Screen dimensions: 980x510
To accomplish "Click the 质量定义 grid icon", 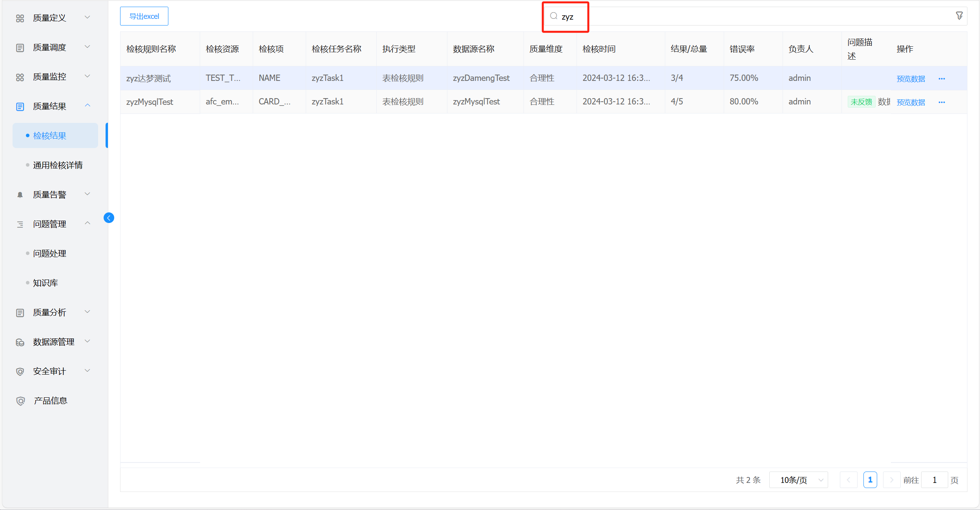I will [x=20, y=18].
